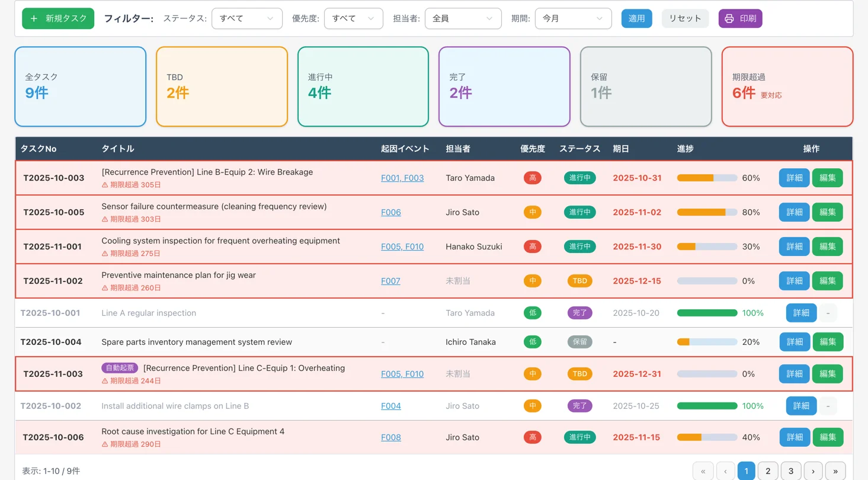
Task: Click the リセット button
Action: (x=685, y=18)
